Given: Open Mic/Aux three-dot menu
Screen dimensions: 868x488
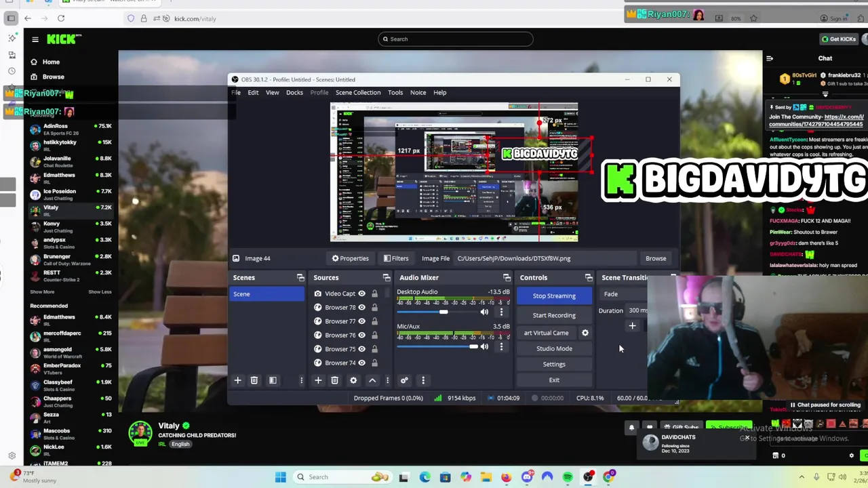Looking at the screenshot, I should click(501, 346).
